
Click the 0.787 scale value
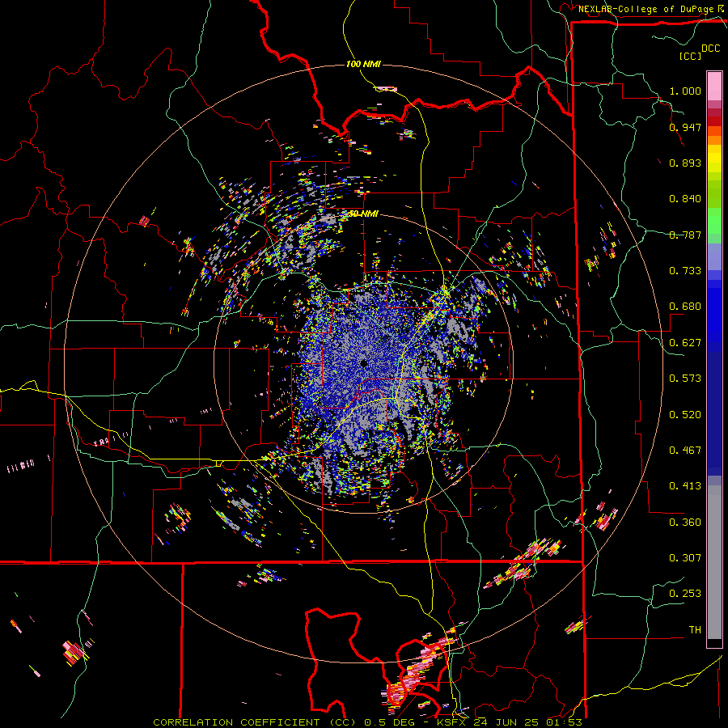685,235
